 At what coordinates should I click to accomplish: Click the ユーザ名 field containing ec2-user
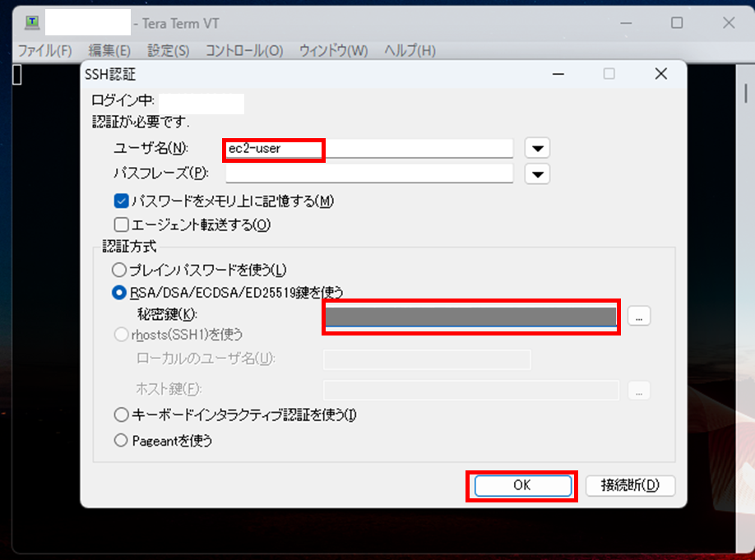[x=368, y=148]
